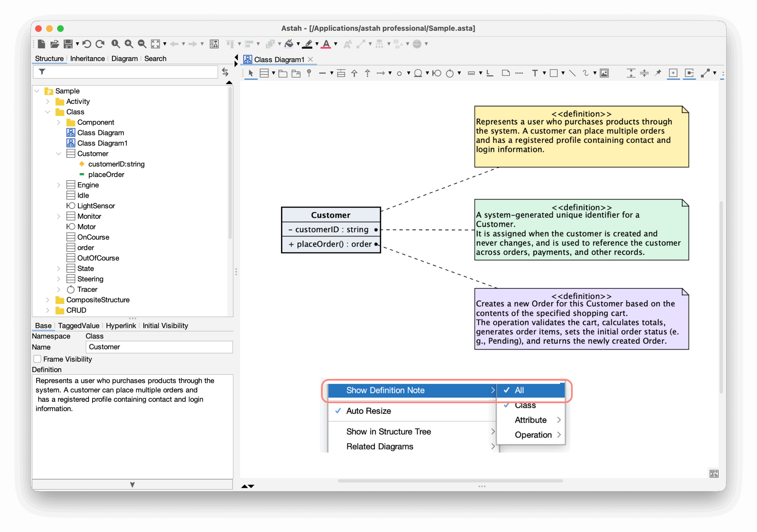Open the font color picker
The width and height of the screenshot is (757, 532).
(x=326, y=44)
